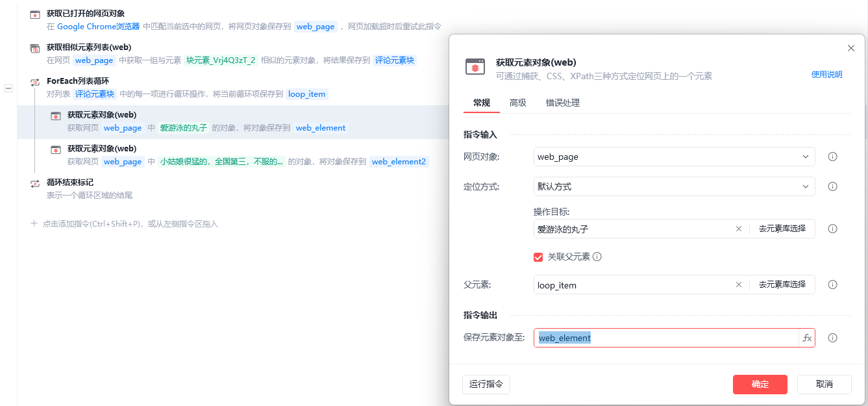The width and height of the screenshot is (868, 406).
Task: Click the 爱游泳的丸子 tag in workflow
Action: pos(184,128)
